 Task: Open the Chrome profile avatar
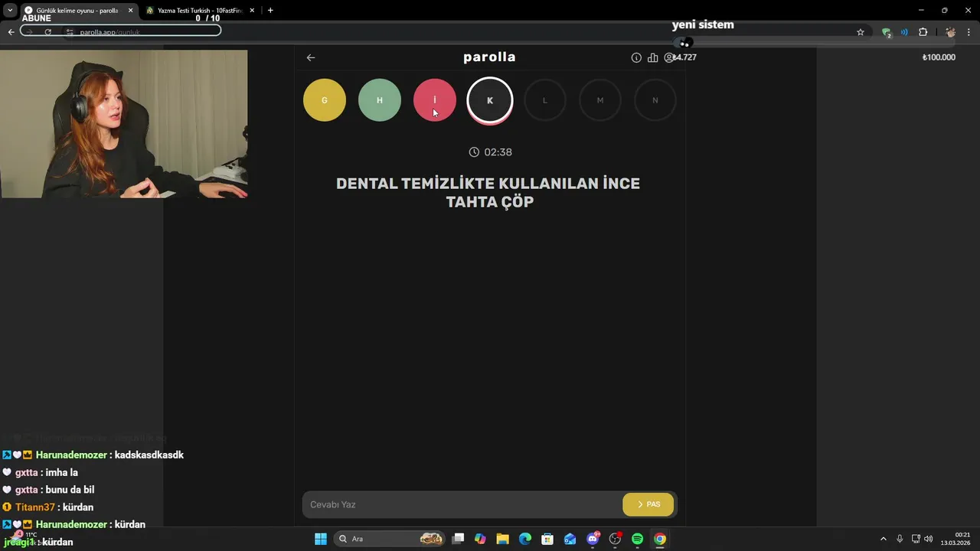(950, 32)
